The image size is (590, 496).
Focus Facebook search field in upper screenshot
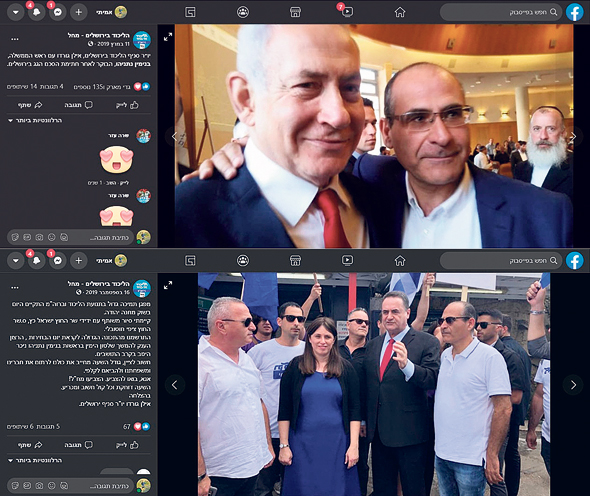click(501, 12)
